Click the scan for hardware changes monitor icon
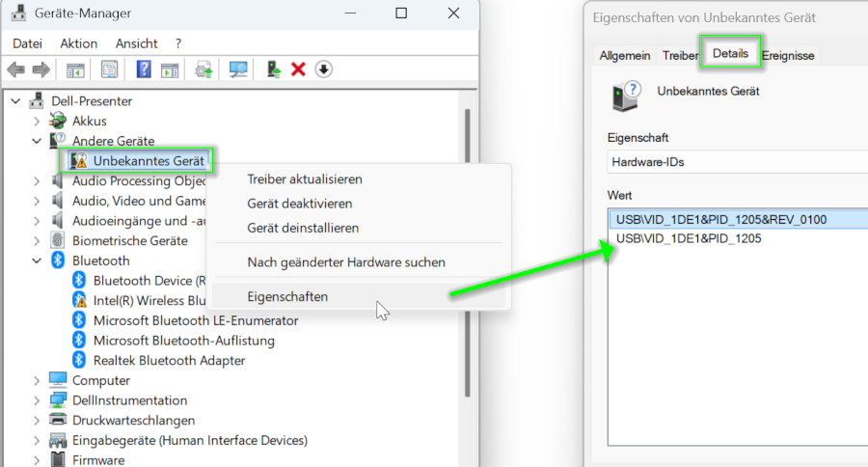868x467 pixels. click(237, 69)
